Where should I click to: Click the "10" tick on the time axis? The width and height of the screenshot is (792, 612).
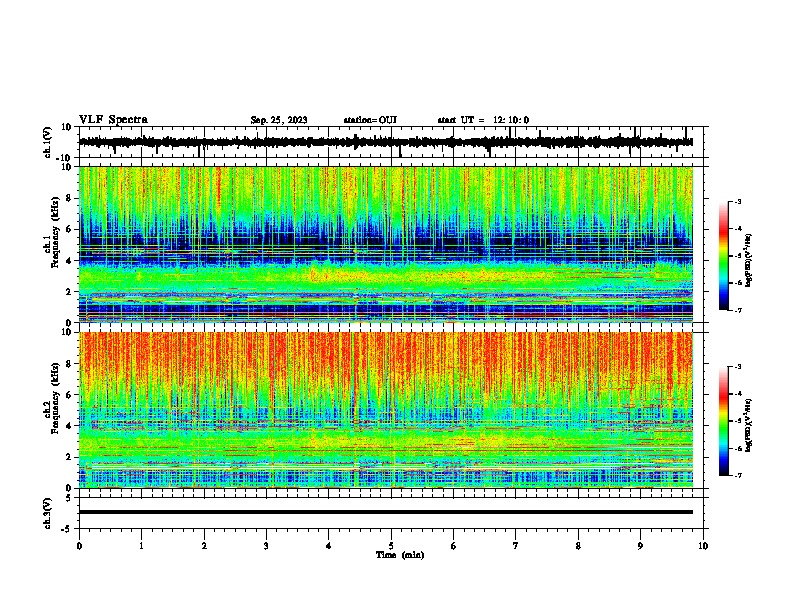pyautogui.click(x=703, y=546)
